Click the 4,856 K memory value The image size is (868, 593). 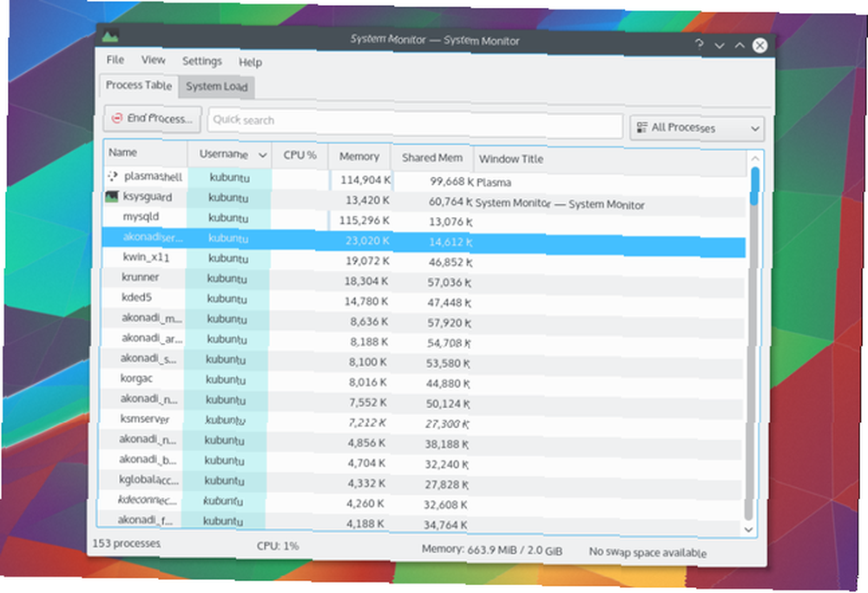click(366, 443)
